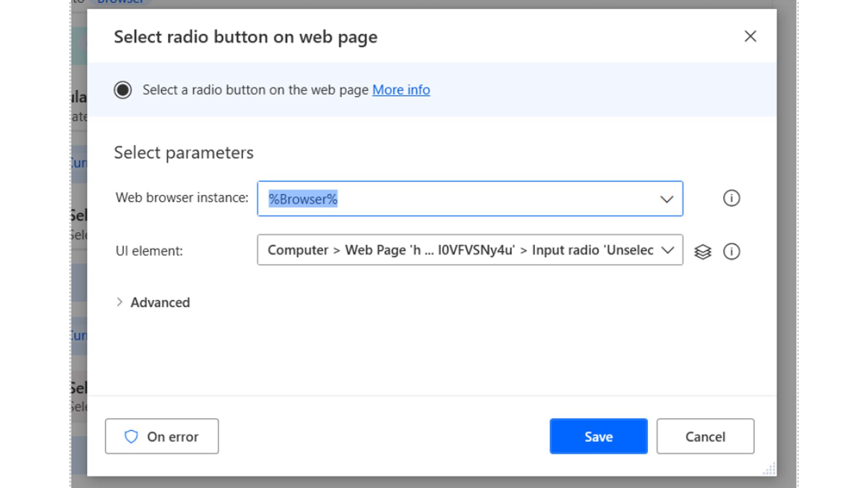Click the resize grip at dialog corner
The height and width of the screenshot is (488, 868).
tap(769, 469)
